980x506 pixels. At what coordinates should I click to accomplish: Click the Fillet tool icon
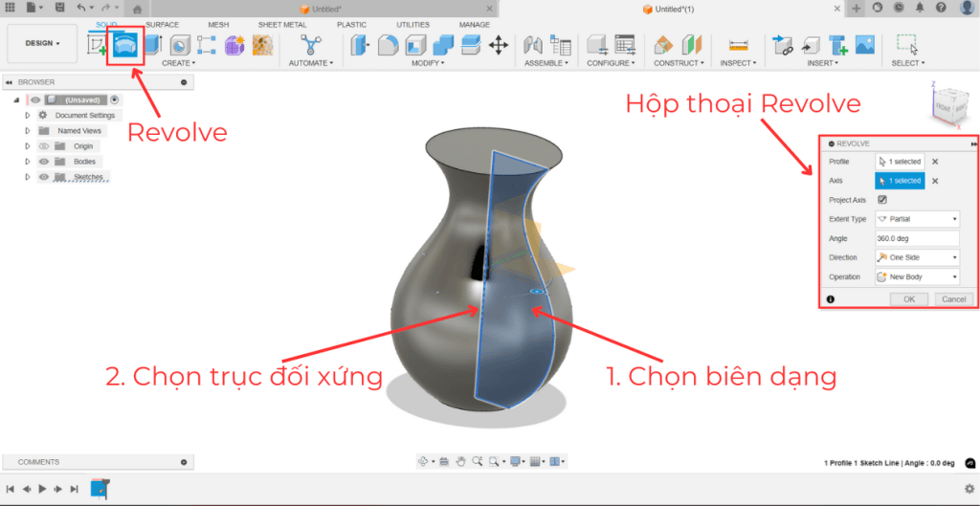(x=389, y=45)
